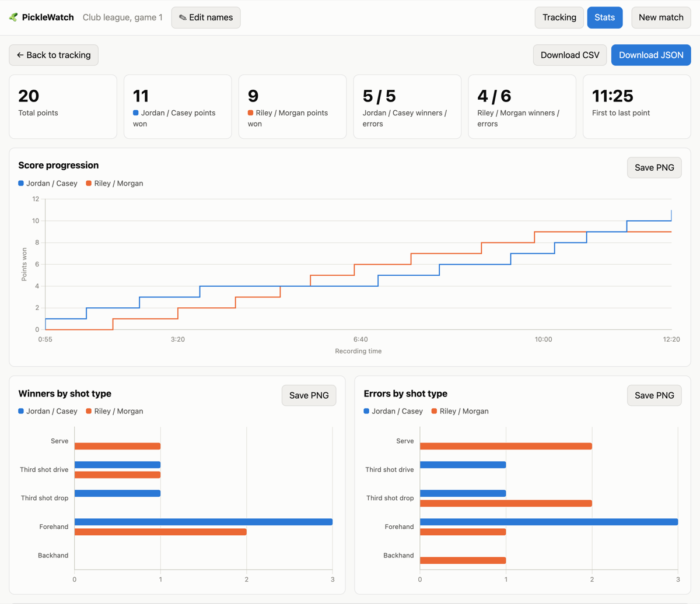This screenshot has height=604, width=700.
Task: Toggle Riley / Morgan in Winners legend
Action: click(x=114, y=411)
